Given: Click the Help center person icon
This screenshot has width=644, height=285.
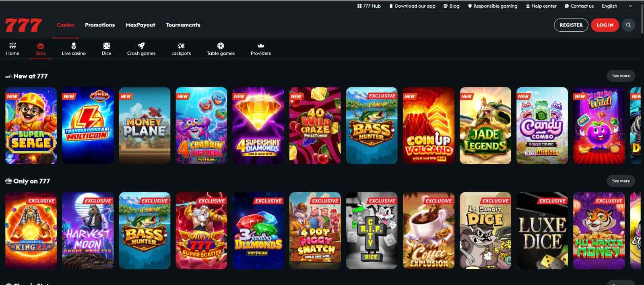Looking at the screenshot, I should (528, 6).
